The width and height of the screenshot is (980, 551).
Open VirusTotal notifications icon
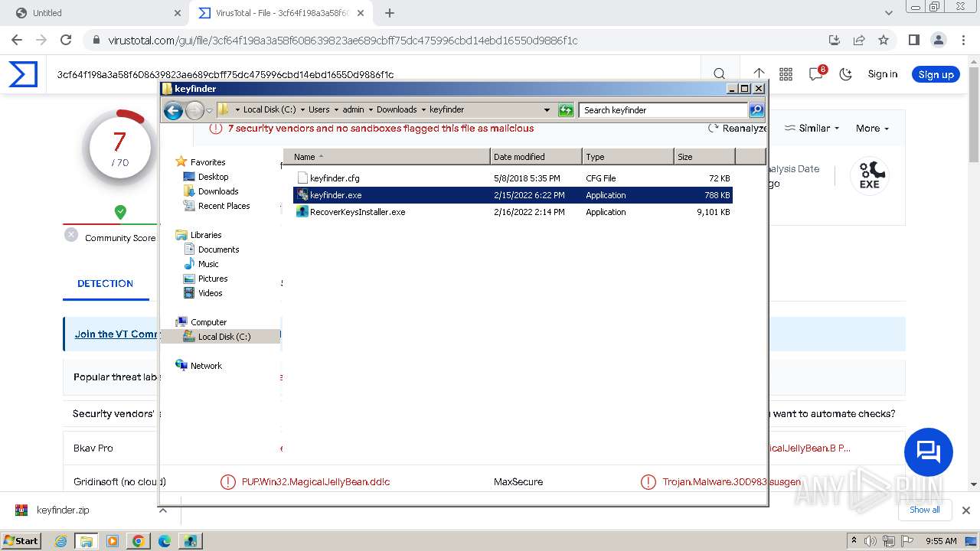[816, 74]
